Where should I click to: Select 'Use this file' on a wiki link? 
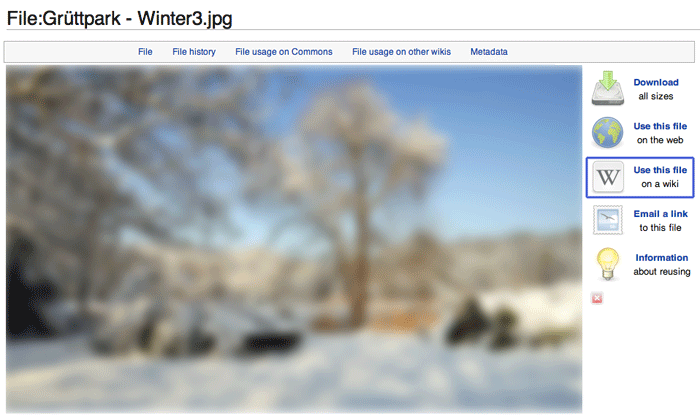[660, 170]
